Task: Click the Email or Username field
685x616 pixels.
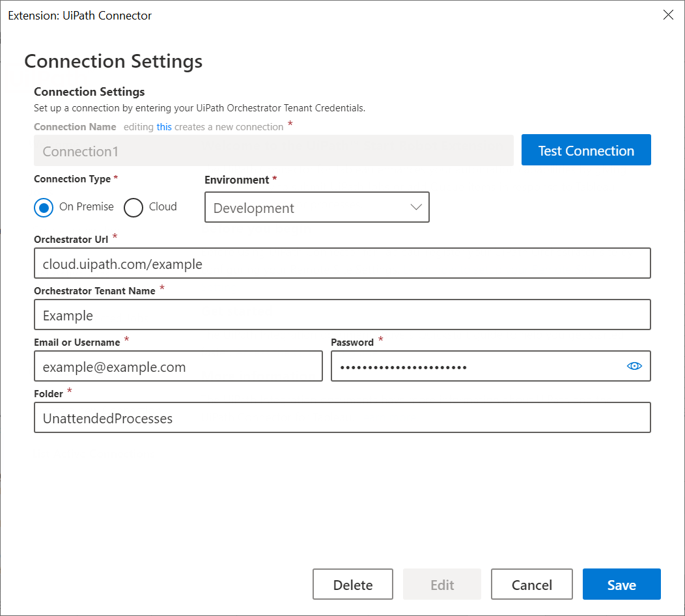Action: [x=178, y=366]
